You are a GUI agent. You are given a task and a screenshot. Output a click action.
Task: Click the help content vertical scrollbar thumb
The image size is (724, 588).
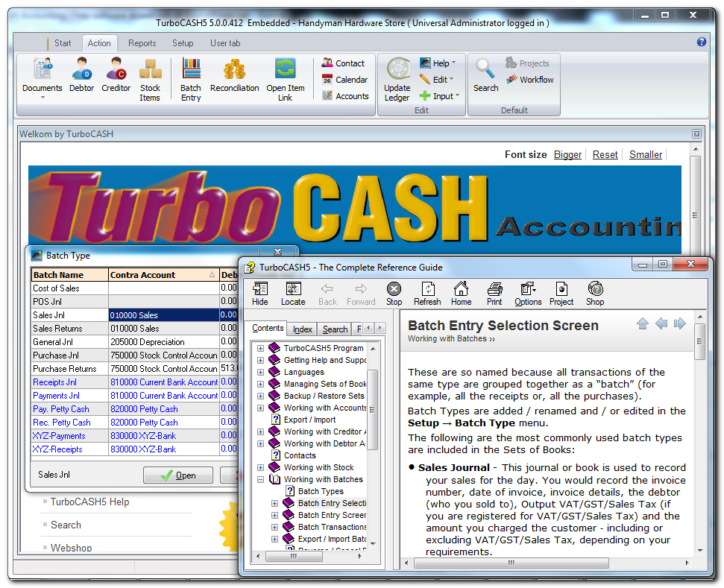[x=699, y=341]
